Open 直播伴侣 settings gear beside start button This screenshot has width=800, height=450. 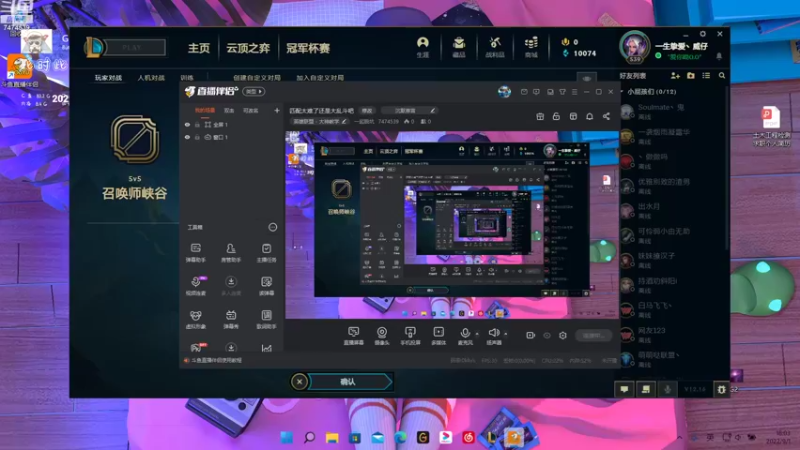(563, 335)
